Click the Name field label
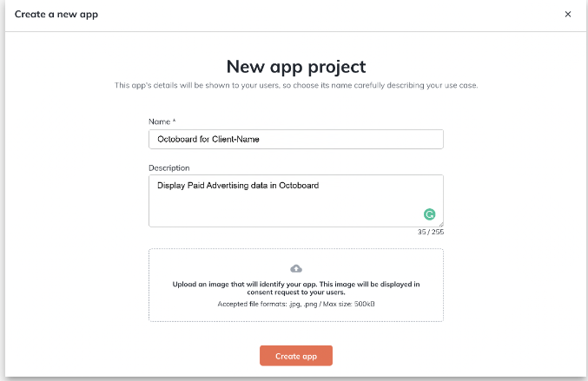This screenshot has height=381, width=588. (161, 122)
